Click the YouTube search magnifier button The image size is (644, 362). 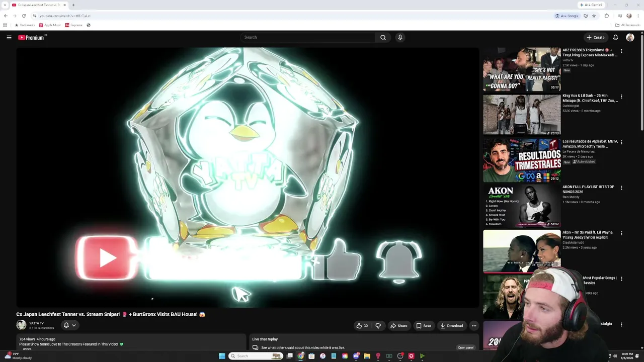(383, 37)
